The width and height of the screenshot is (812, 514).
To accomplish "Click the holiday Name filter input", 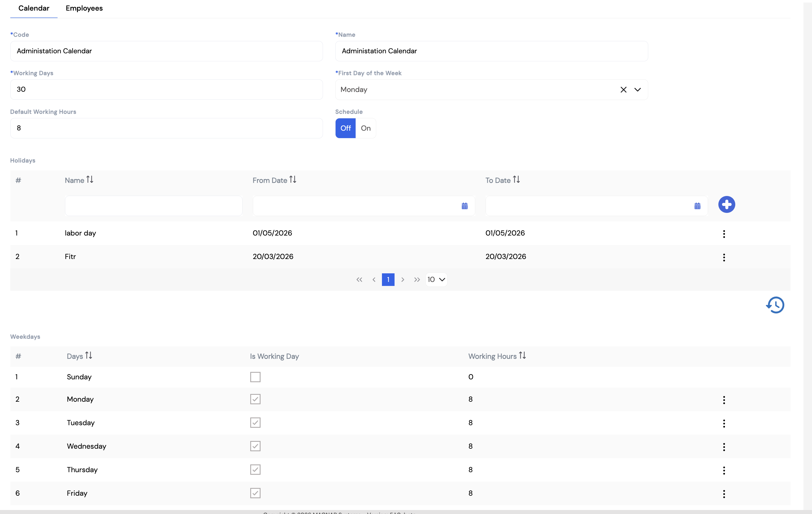I will [153, 205].
